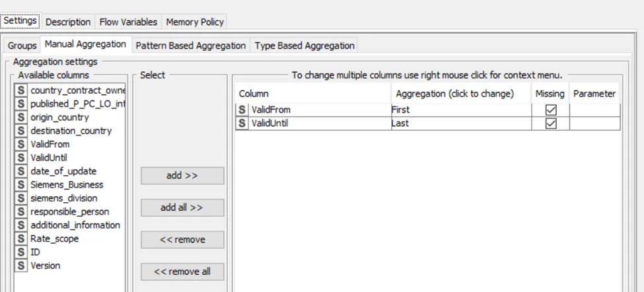The height and width of the screenshot is (292, 644).
Task: Change the Last aggregation method for ValidUntil
Action: pos(460,123)
